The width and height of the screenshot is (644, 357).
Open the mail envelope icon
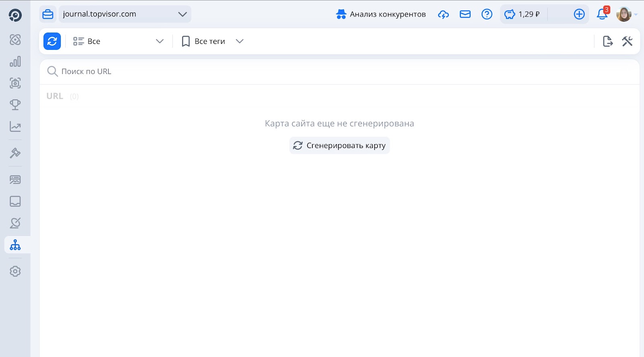[x=465, y=14]
